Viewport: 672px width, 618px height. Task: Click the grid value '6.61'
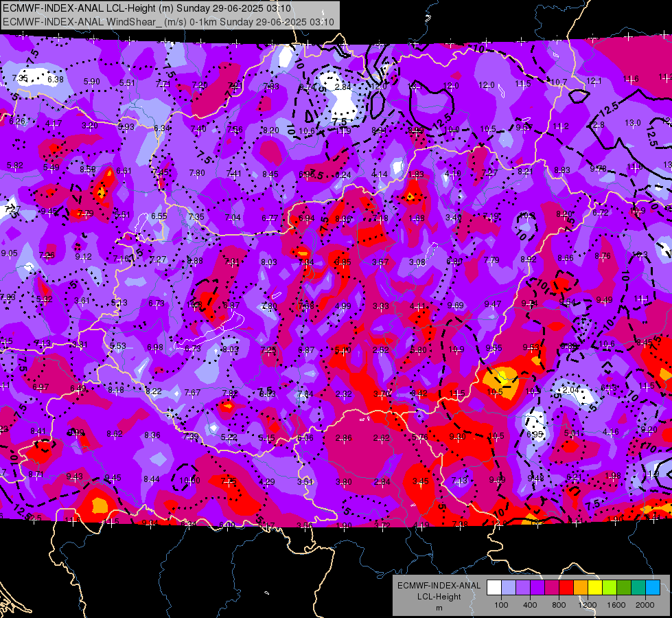click(x=124, y=171)
